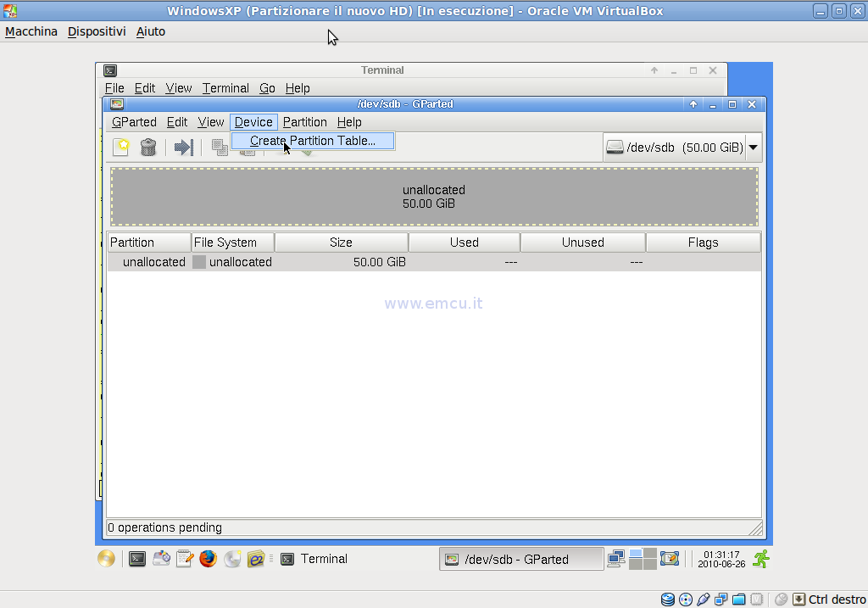Open the text editor notepad launcher
The height and width of the screenshot is (608, 868).
(x=185, y=559)
